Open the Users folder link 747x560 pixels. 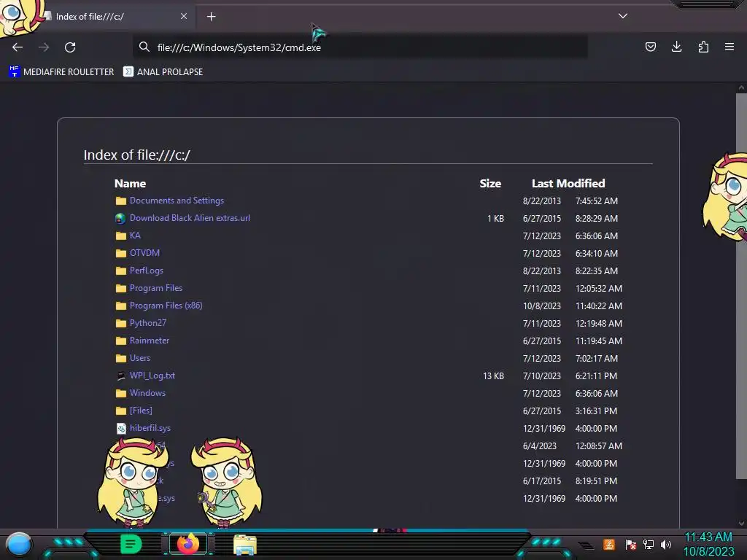[139, 358]
